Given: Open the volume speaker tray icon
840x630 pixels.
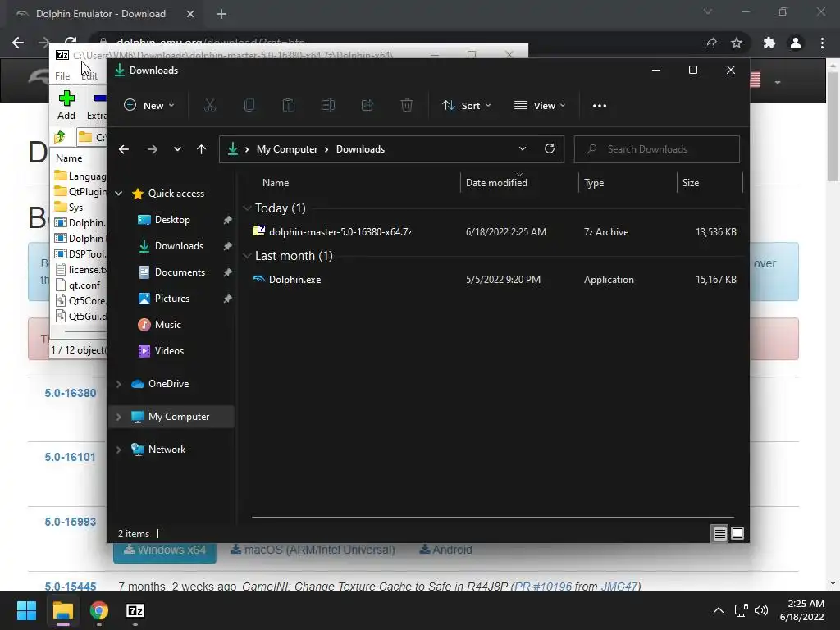Looking at the screenshot, I should point(760,610).
